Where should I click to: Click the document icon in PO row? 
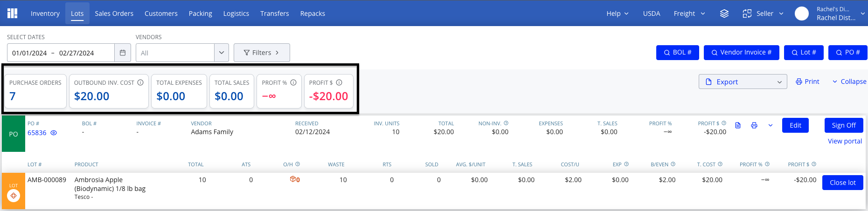[x=738, y=125]
